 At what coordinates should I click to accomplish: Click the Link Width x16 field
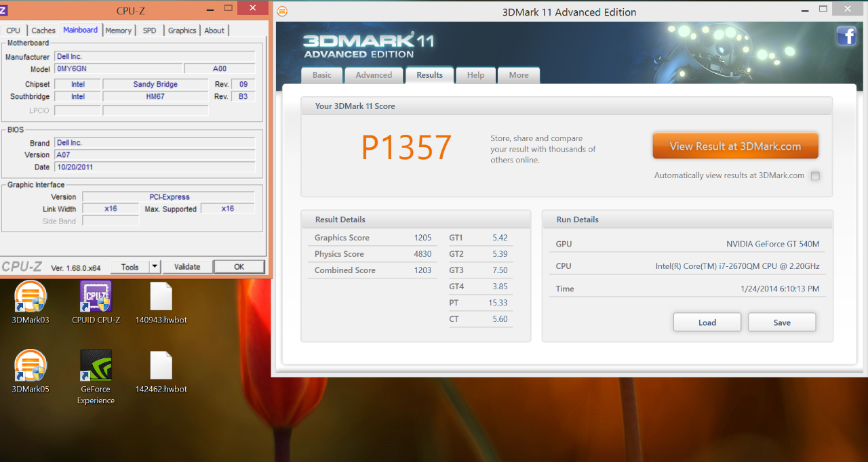pos(111,209)
